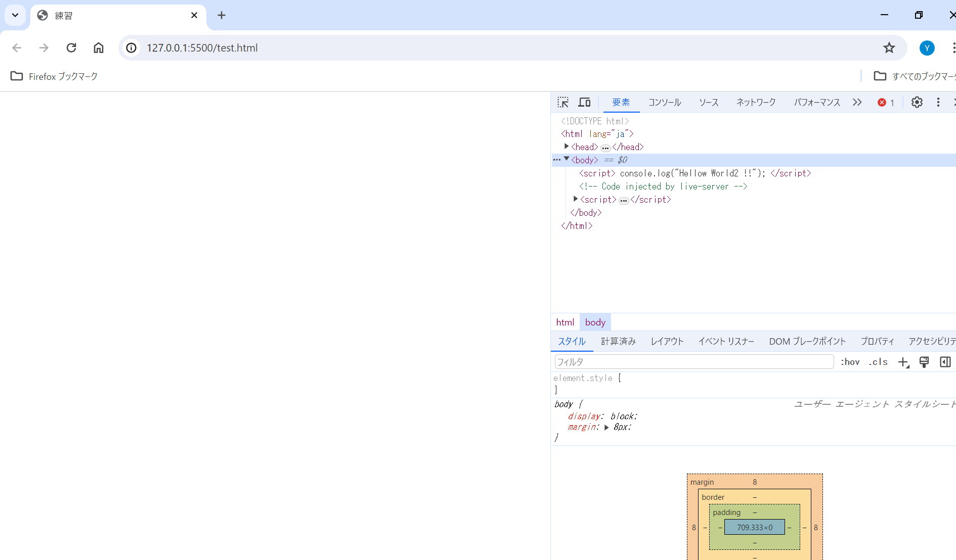Select the closing </html> tag
The image size is (956, 560).
(577, 226)
